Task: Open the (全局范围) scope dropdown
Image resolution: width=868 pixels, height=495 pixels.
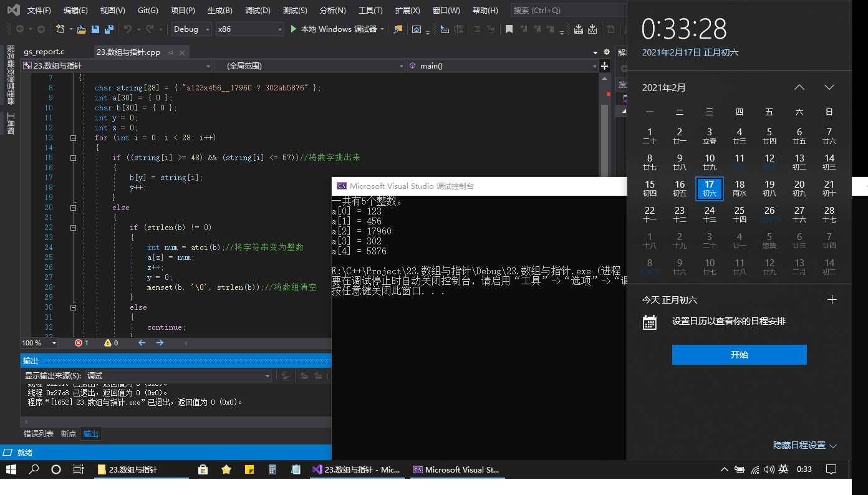Action: click(x=310, y=65)
